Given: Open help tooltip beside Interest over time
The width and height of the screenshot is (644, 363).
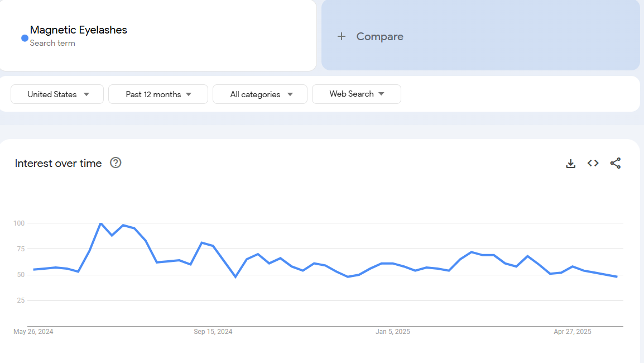Looking at the screenshot, I should click(116, 163).
